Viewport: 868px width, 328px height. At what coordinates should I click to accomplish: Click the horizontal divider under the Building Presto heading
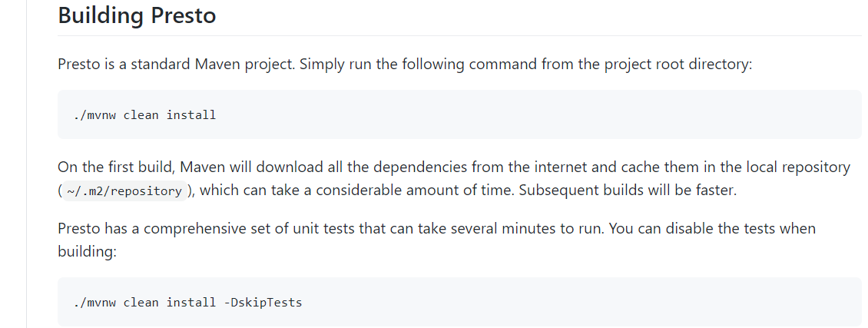click(x=459, y=35)
